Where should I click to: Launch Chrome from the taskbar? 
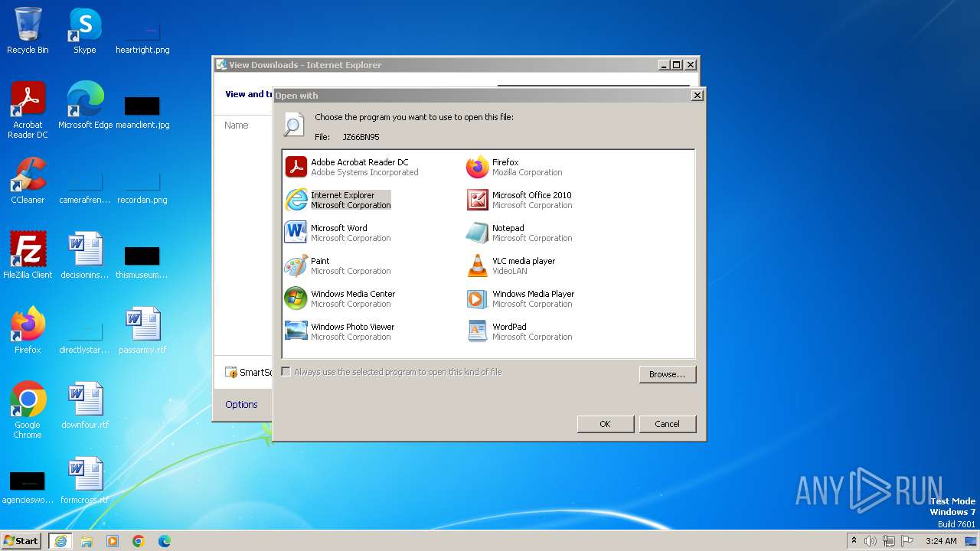pos(139,541)
